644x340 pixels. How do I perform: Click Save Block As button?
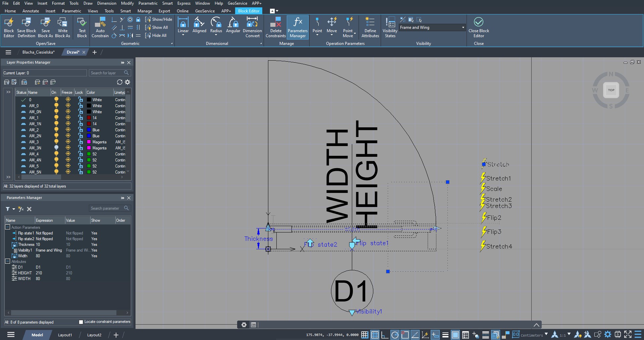point(45,27)
